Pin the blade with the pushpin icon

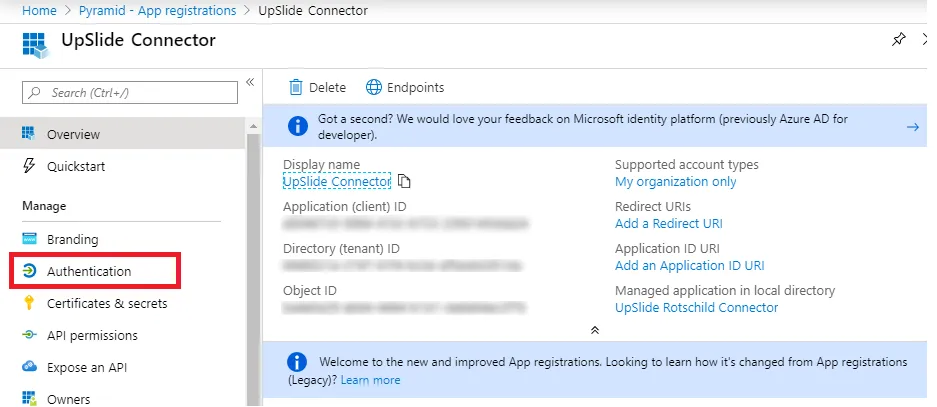[898, 40]
